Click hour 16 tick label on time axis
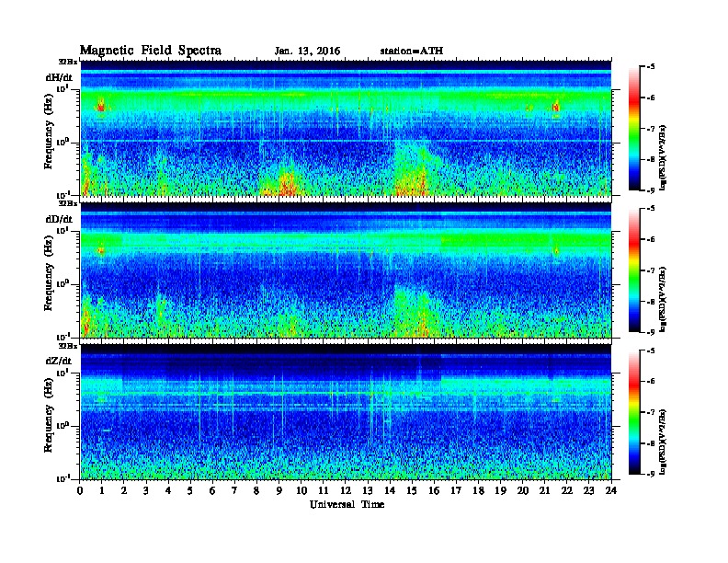Viewport: 728px width, 563px height. [x=434, y=490]
